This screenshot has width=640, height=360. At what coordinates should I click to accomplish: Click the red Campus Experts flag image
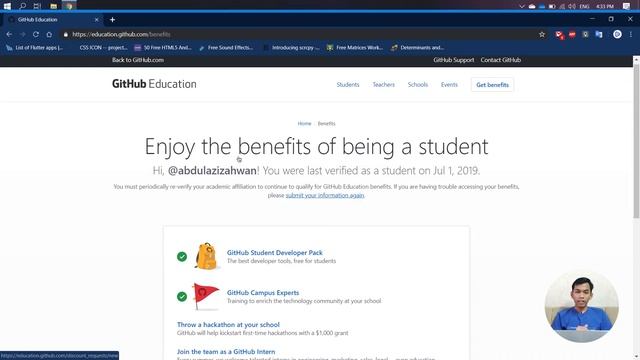206,296
